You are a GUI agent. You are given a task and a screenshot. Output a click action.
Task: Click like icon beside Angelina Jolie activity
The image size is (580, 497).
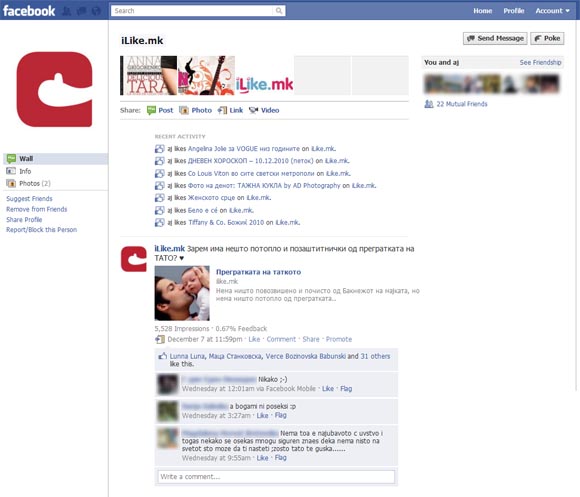(x=159, y=149)
